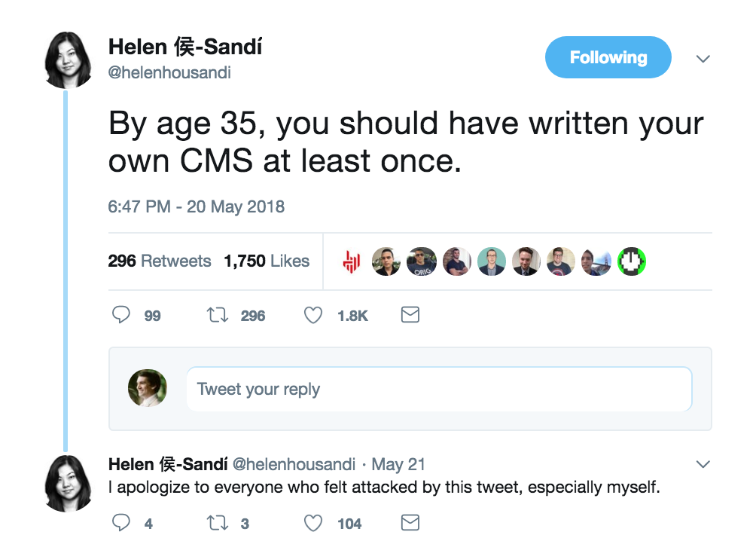Expand the main tweet options chevron
Viewport: 756px width, 541px height.
point(703,58)
